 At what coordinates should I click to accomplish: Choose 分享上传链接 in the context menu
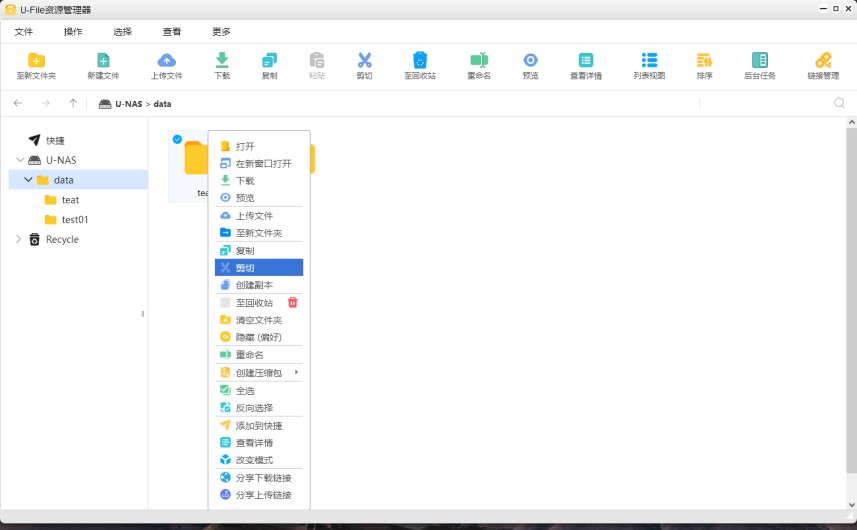[259, 494]
